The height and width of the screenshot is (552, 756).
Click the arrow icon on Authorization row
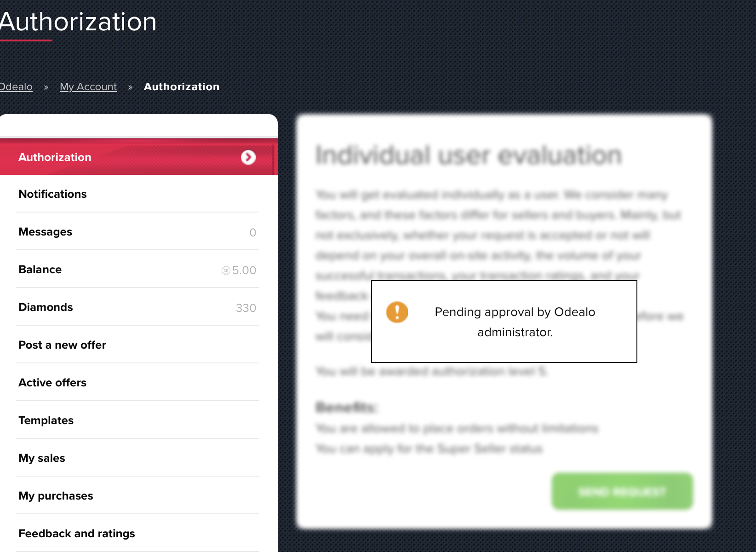(248, 157)
